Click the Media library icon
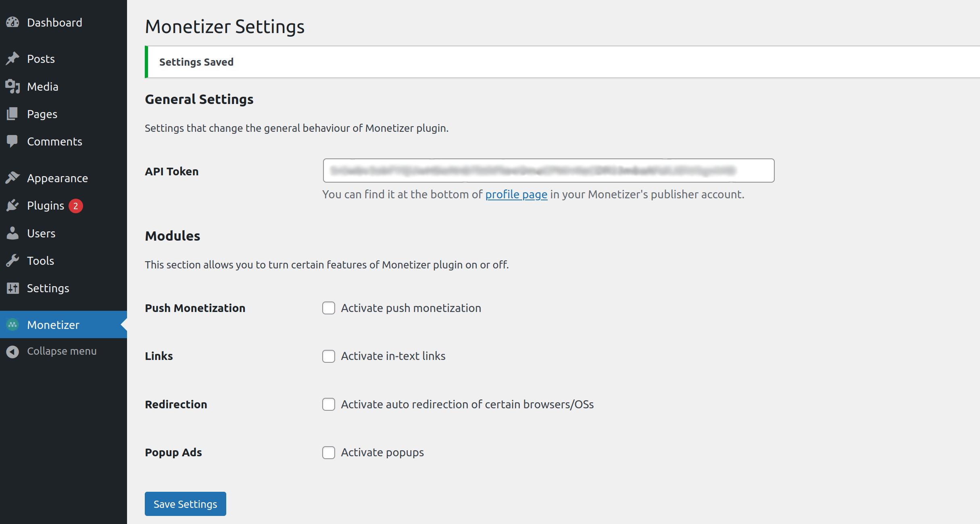980x524 pixels. [13, 87]
